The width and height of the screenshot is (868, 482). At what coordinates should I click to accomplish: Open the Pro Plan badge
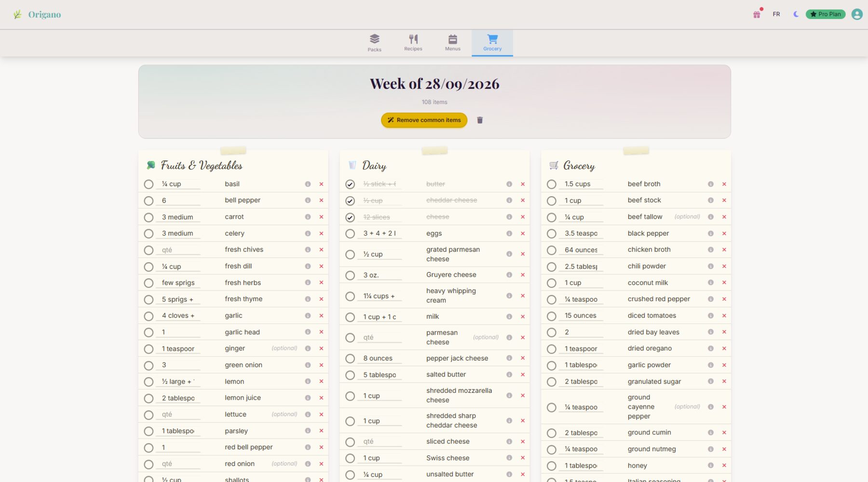pyautogui.click(x=826, y=14)
